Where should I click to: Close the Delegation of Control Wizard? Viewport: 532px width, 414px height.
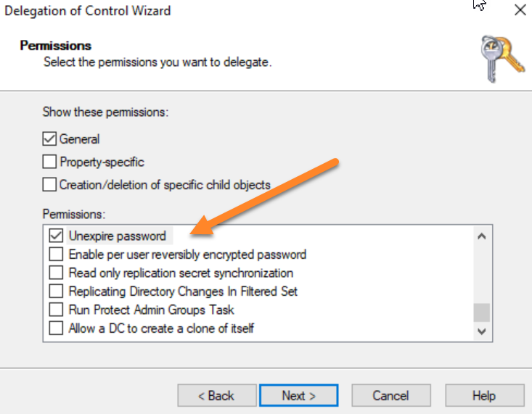pos(520,10)
